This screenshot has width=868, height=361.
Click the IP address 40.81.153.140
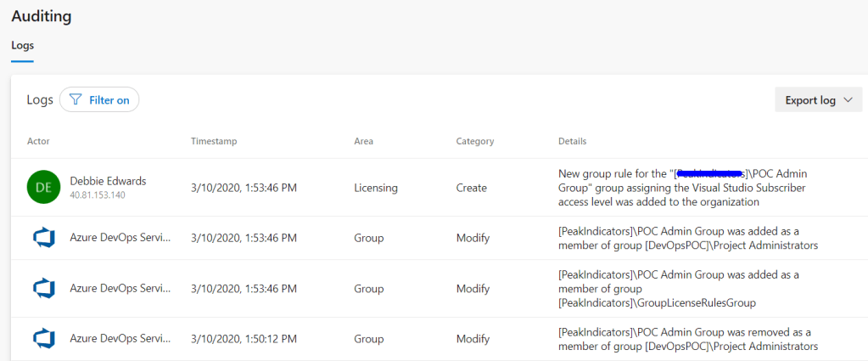pos(98,195)
